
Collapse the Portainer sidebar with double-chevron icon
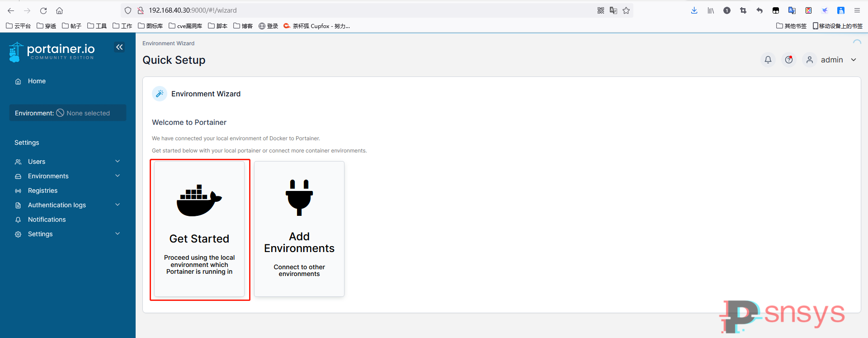pos(119,47)
